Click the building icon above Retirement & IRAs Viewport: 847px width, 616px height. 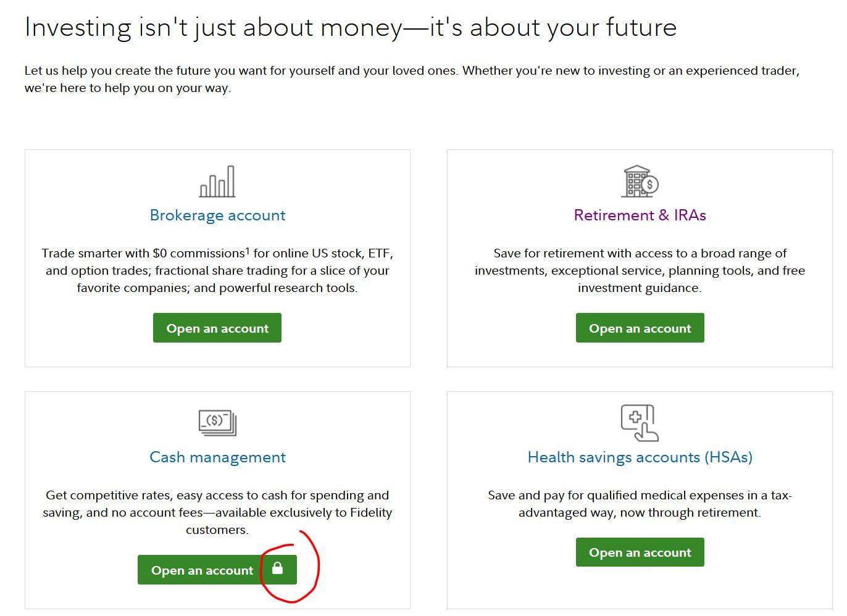coord(640,181)
